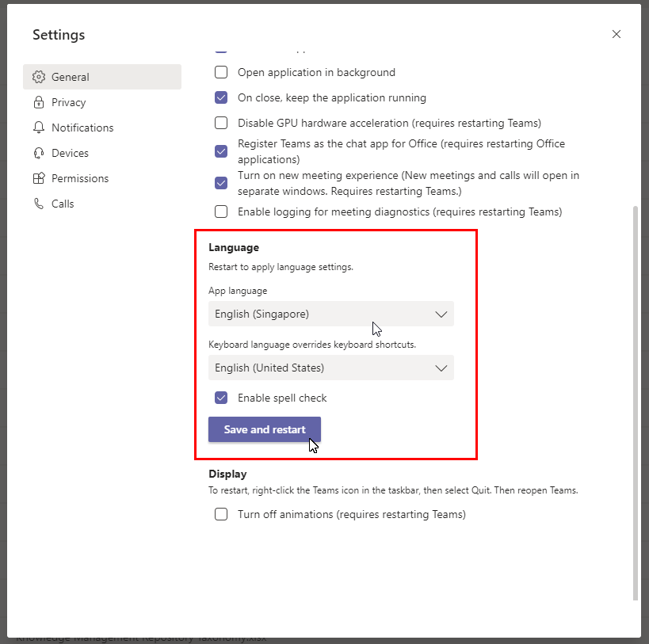Click the Save and restart button
649x644 pixels.
point(265,429)
